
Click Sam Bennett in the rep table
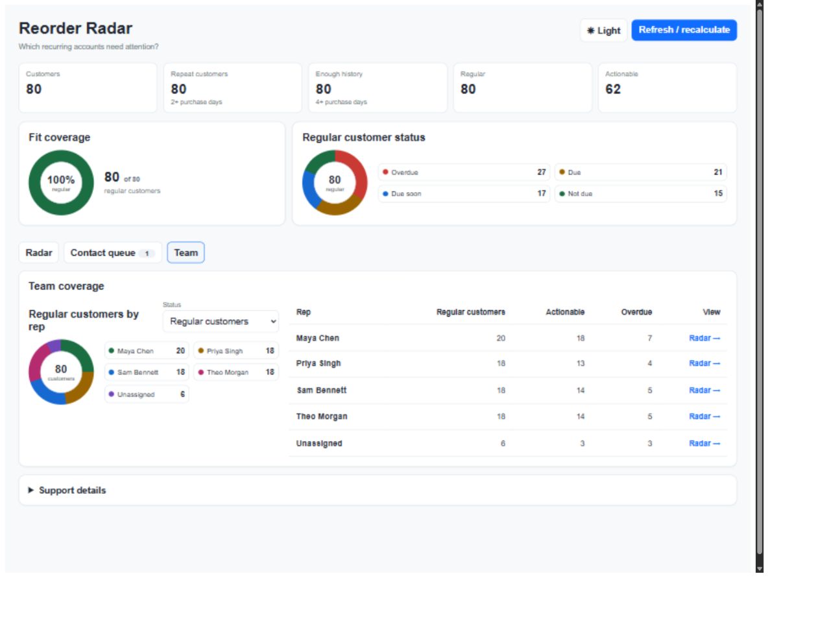[322, 390]
